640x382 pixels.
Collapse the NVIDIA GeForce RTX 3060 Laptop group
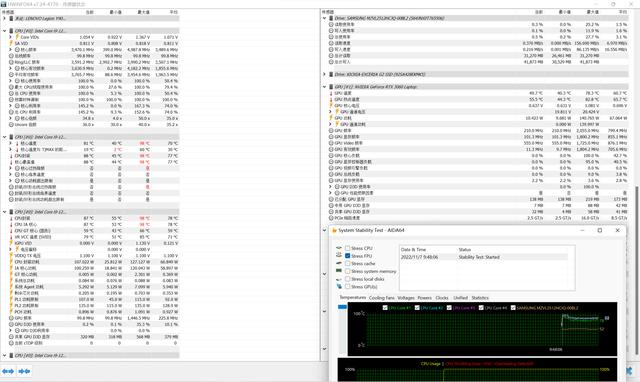coord(324,87)
